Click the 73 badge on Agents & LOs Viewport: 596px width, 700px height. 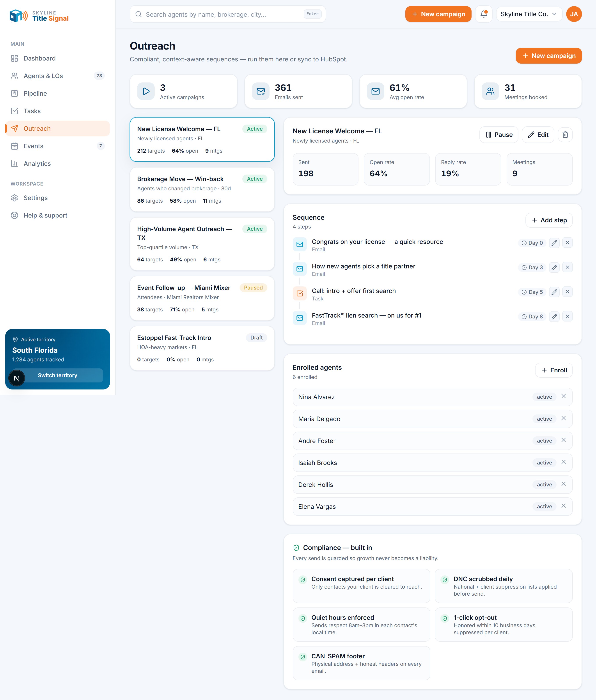[99, 76]
